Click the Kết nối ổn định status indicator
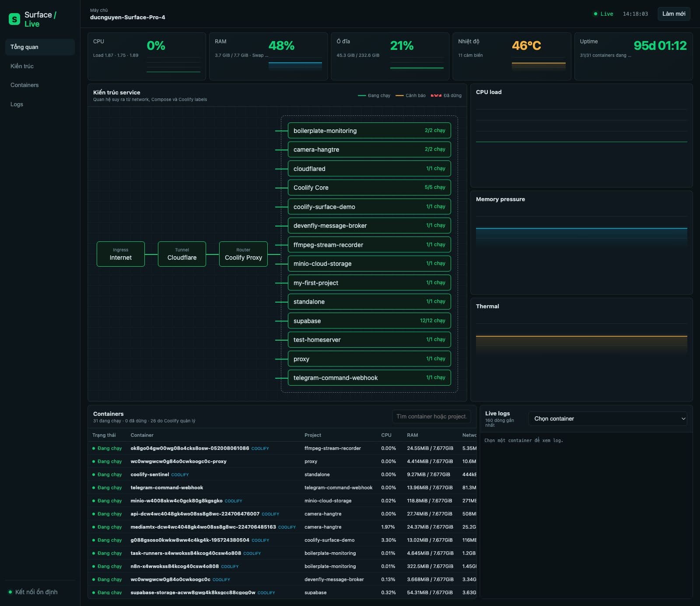 click(x=33, y=592)
